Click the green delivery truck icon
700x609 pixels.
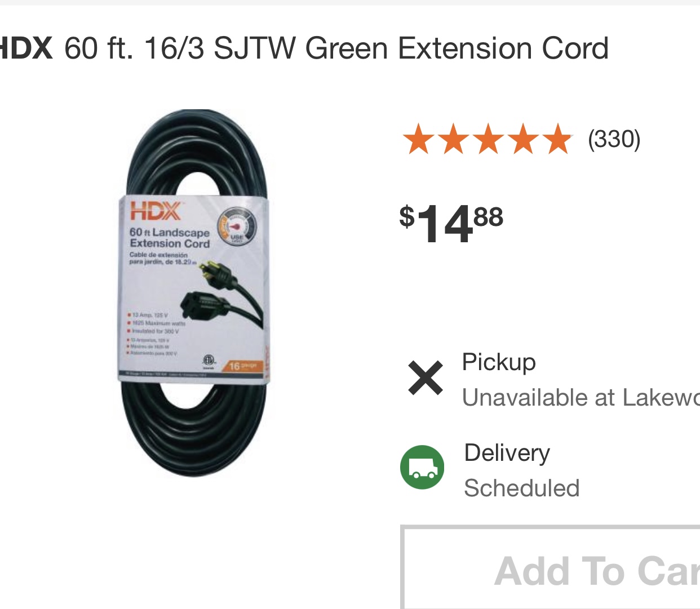[x=422, y=467]
